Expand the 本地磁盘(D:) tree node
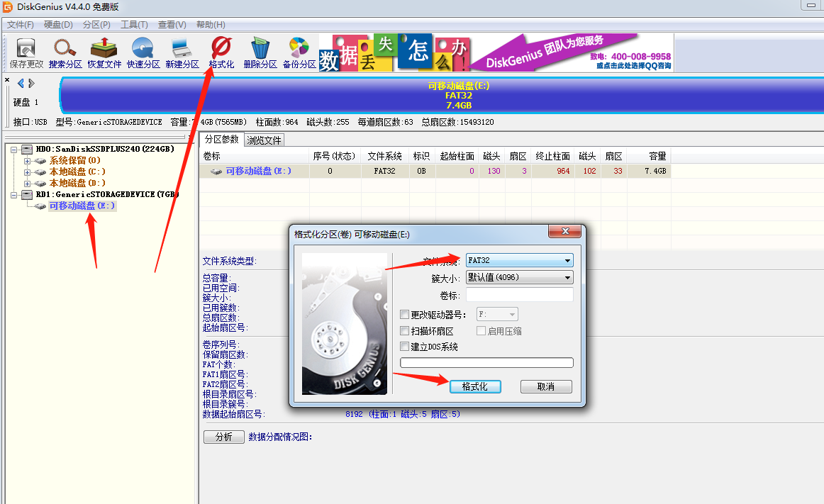This screenshot has height=504, width=824. click(28, 184)
